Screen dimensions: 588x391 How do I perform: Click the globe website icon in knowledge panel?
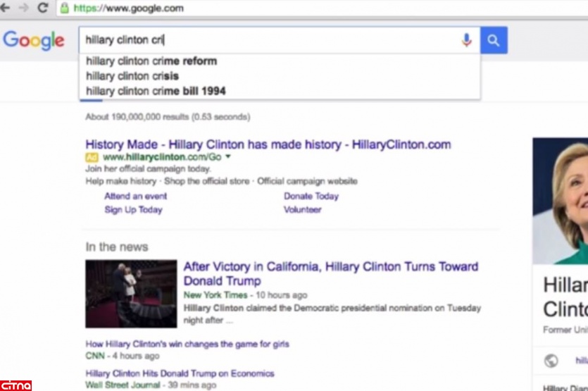551,361
